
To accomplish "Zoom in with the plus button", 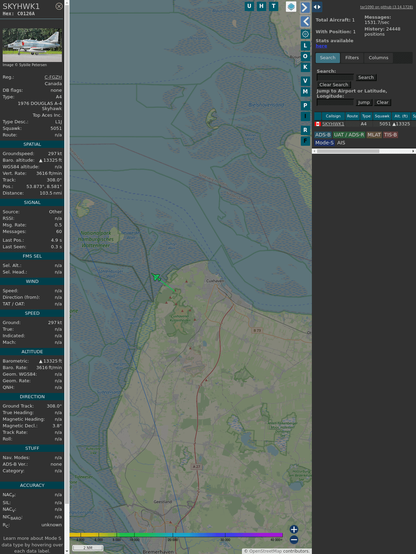I will click(294, 529).
